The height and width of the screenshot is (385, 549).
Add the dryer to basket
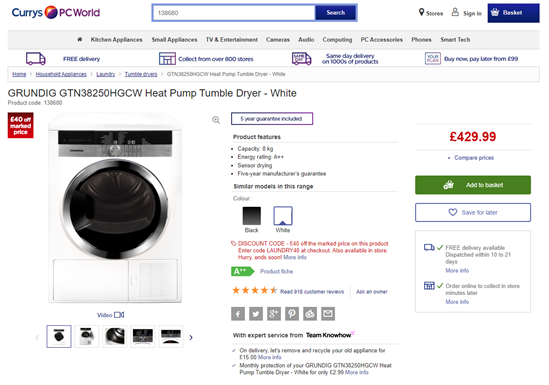point(473,185)
